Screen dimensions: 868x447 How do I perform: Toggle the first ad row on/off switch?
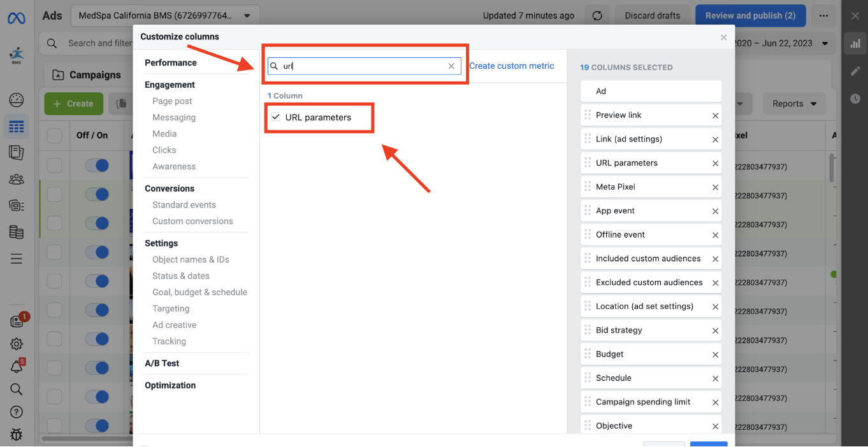click(97, 166)
